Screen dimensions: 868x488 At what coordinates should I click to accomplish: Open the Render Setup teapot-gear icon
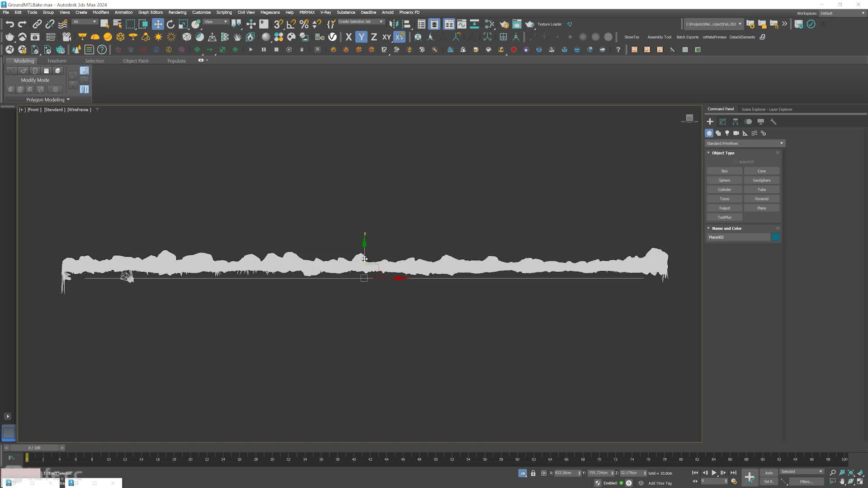(x=504, y=24)
